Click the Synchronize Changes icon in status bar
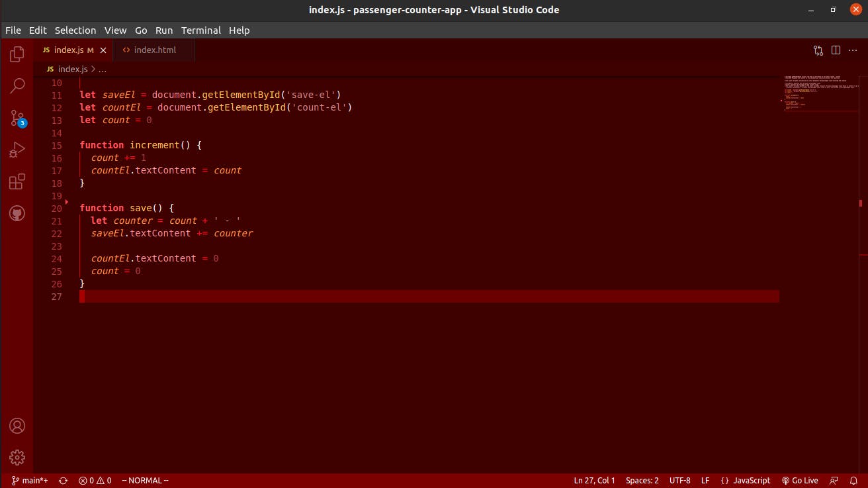The image size is (868, 488). (x=64, y=481)
